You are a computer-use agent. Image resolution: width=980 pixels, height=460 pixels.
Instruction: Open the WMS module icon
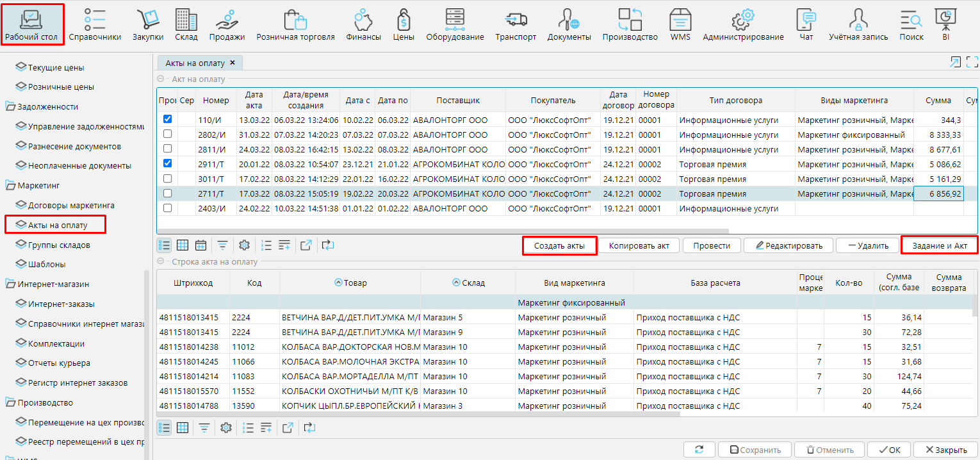680,24
